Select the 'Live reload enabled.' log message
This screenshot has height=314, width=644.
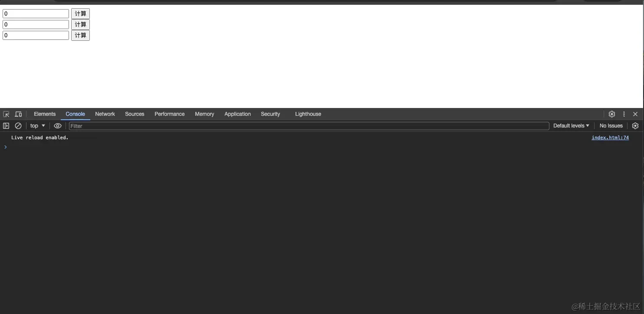40,137
